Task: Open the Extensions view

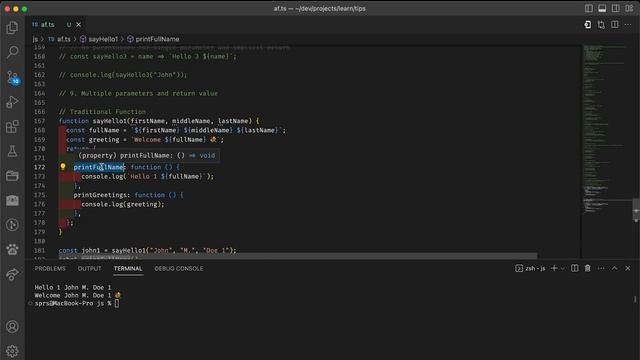Action: click(12, 127)
